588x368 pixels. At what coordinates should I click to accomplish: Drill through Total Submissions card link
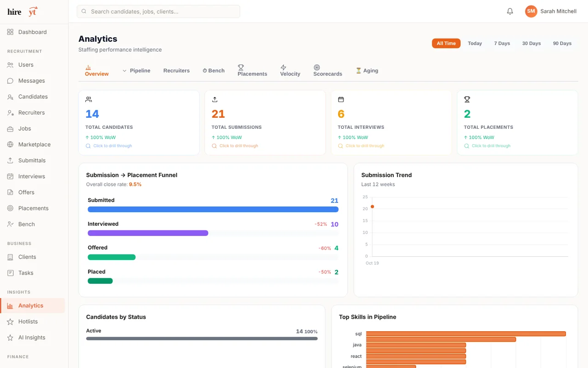(x=235, y=146)
